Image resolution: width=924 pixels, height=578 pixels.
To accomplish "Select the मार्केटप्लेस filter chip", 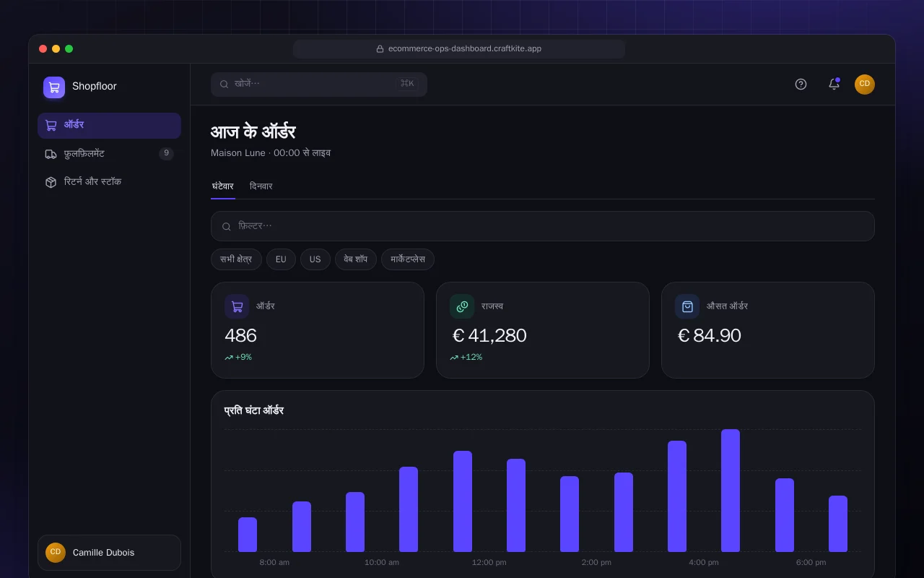I will pyautogui.click(x=408, y=259).
